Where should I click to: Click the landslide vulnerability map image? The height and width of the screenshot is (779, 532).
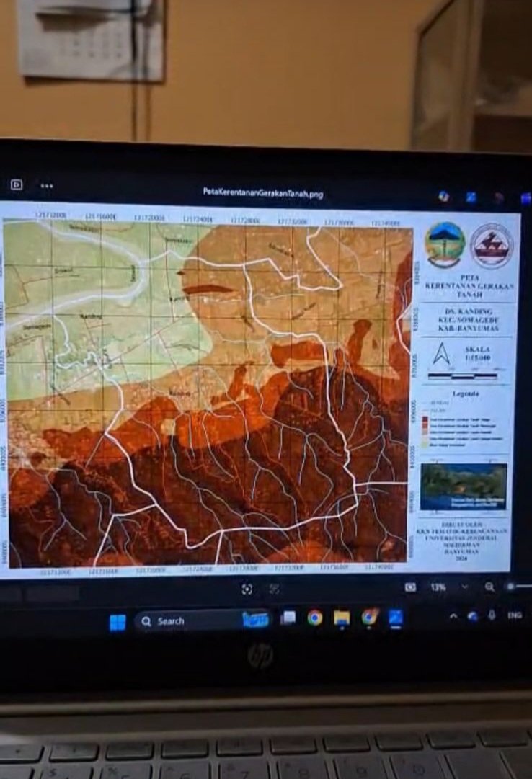209,393
